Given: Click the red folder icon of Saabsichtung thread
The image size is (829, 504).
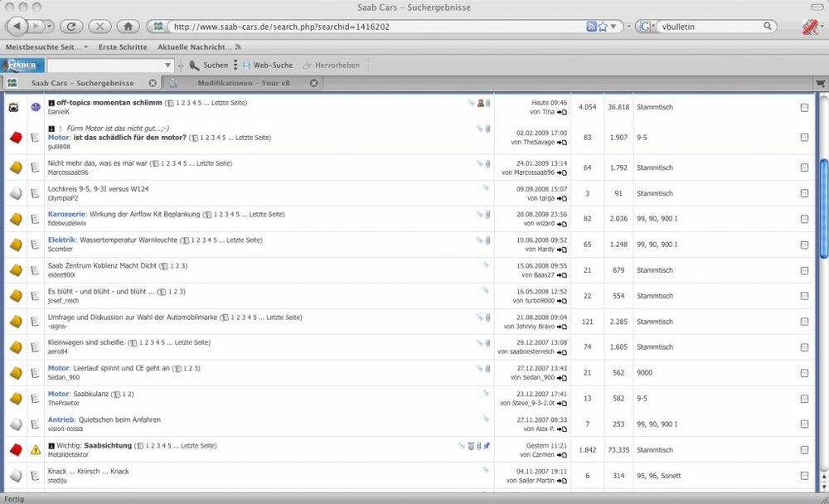Looking at the screenshot, I should coord(16,449).
